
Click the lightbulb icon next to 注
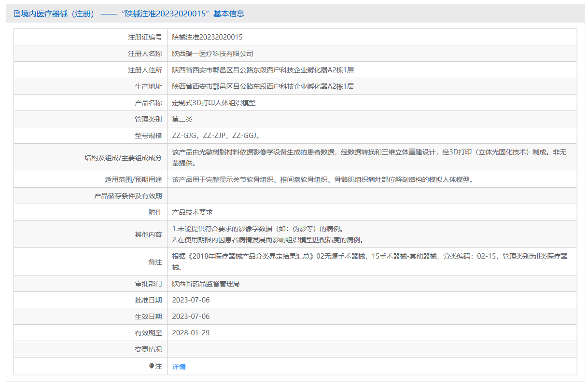pyautogui.click(x=152, y=366)
